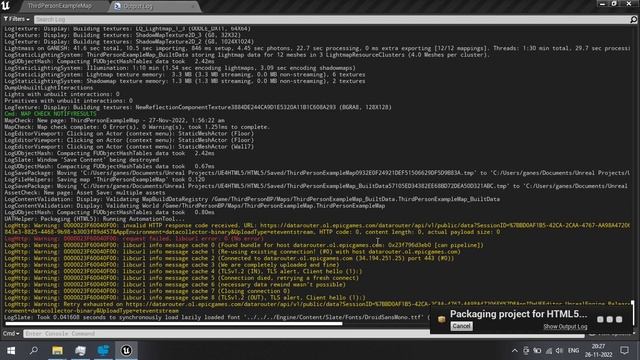Click the horizontal scrollbar of the log

coord(173,324)
